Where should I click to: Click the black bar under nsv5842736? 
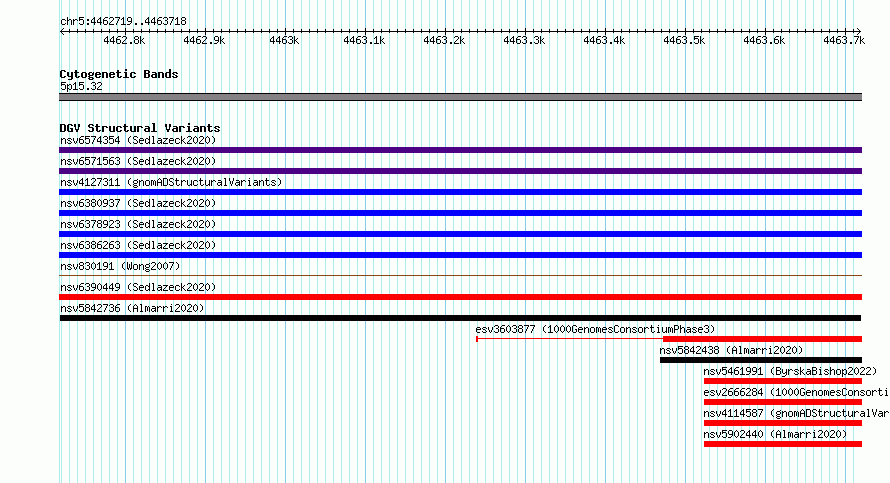coord(460,318)
